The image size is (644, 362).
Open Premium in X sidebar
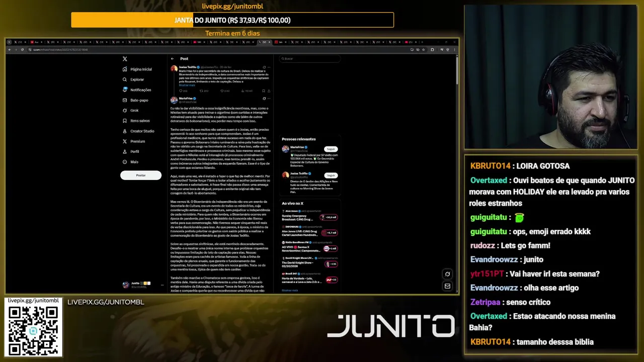pyautogui.click(x=134, y=141)
